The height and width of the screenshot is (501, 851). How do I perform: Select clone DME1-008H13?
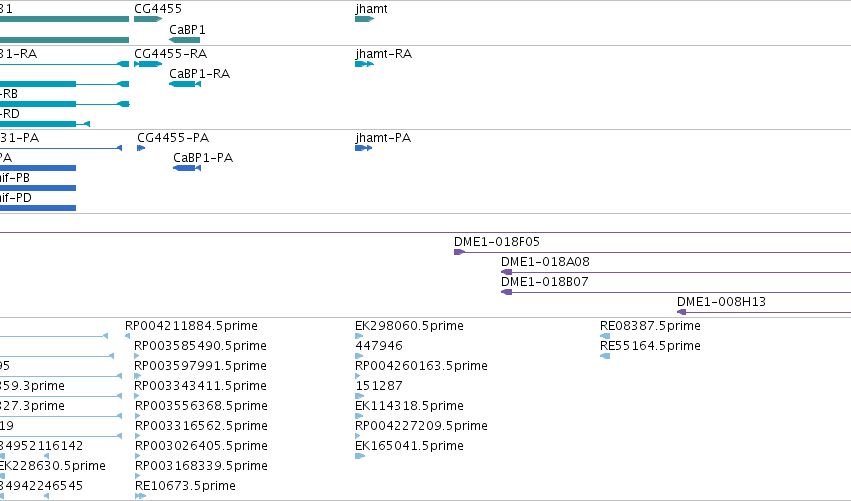(764, 313)
